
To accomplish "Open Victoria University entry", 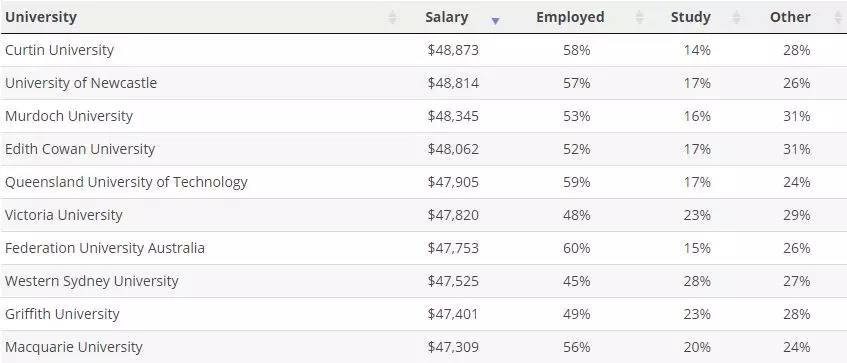I will click(64, 215).
